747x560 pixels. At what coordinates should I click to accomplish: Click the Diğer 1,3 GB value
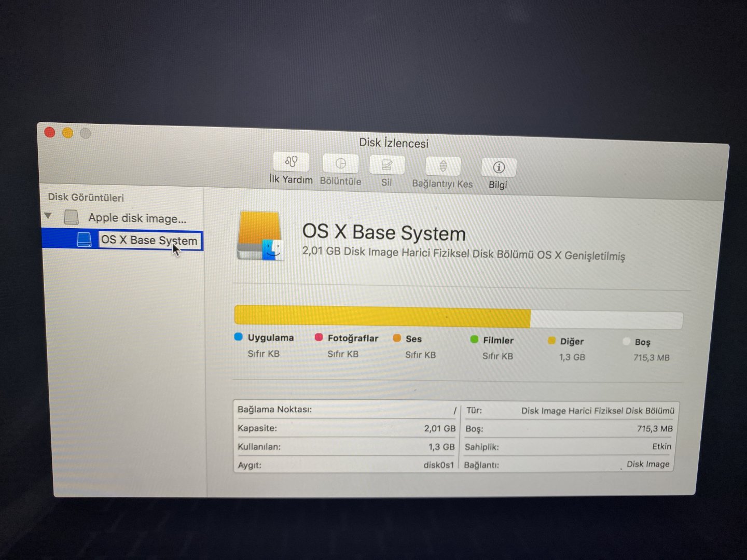click(x=572, y=357)
